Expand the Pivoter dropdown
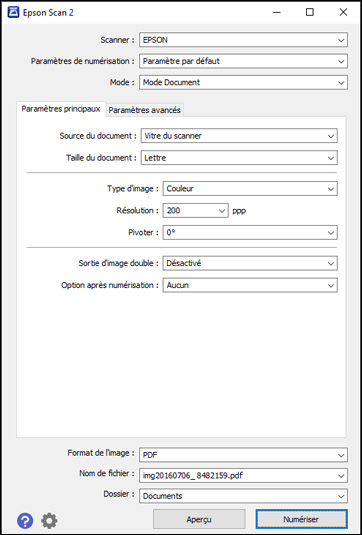362x535 pixels. [250, 233]
